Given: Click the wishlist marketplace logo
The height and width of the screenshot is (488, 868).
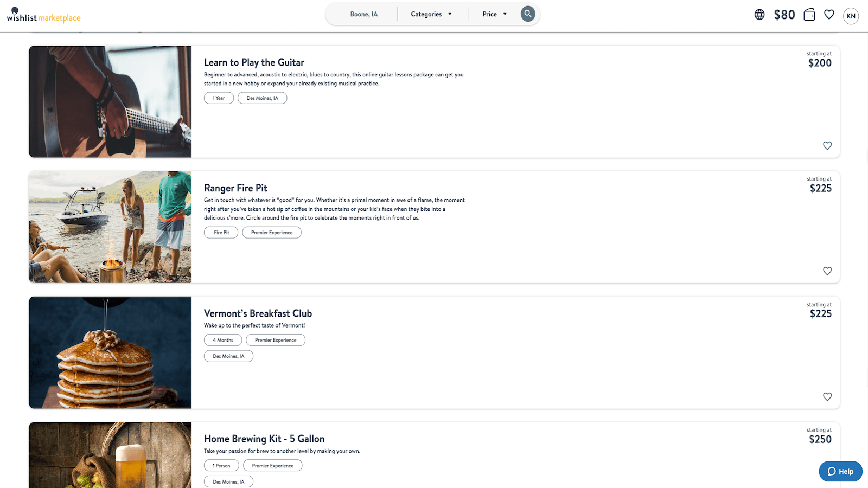Looking at the screenshot, I should pos(43,16).
